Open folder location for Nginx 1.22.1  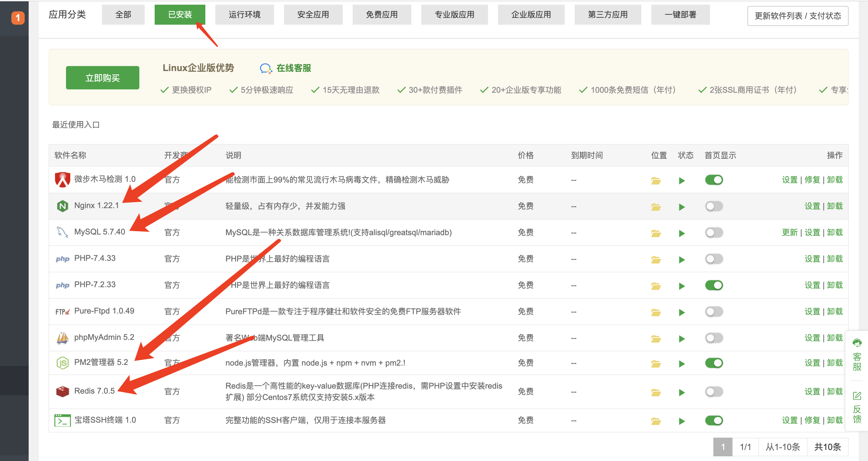656,207
